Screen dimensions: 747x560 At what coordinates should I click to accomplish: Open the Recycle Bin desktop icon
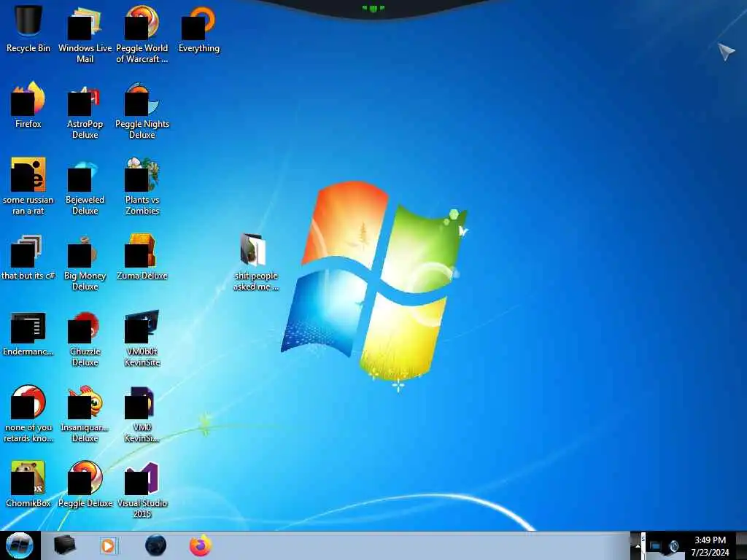click(x=28, y=28)
